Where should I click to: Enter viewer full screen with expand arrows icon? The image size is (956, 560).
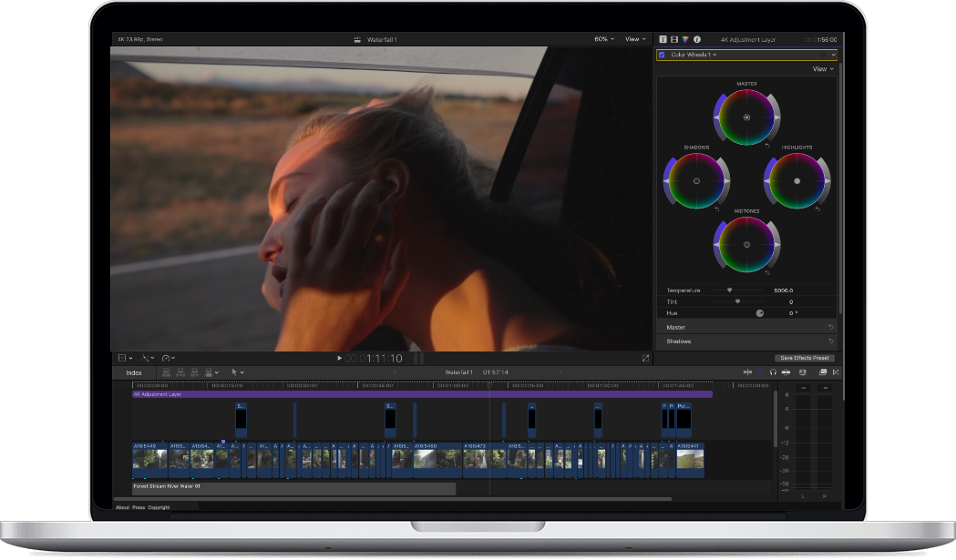pos(645,358)
